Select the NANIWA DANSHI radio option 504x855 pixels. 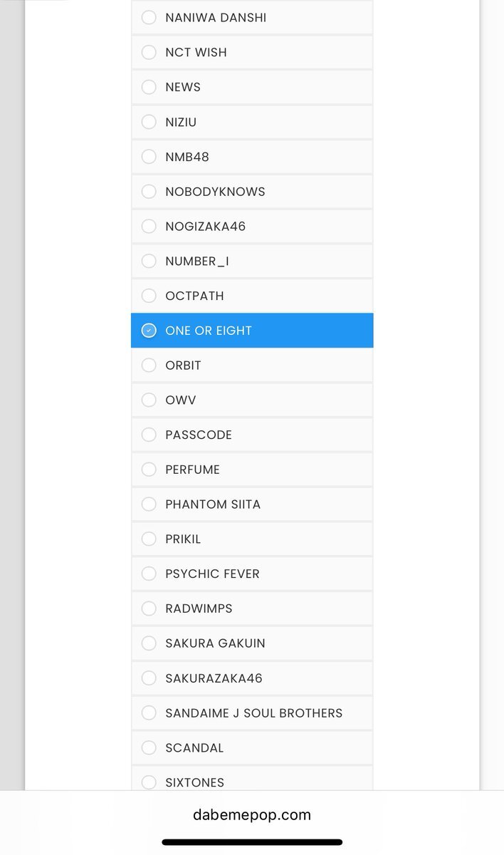[x=252, y=17]
